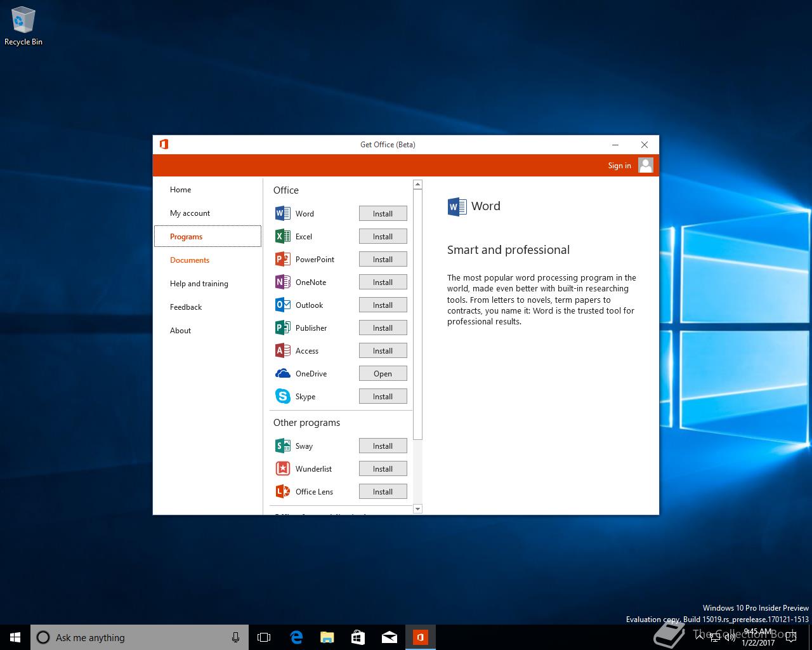Click the Get Office taskbar icon

pos(420,637)
